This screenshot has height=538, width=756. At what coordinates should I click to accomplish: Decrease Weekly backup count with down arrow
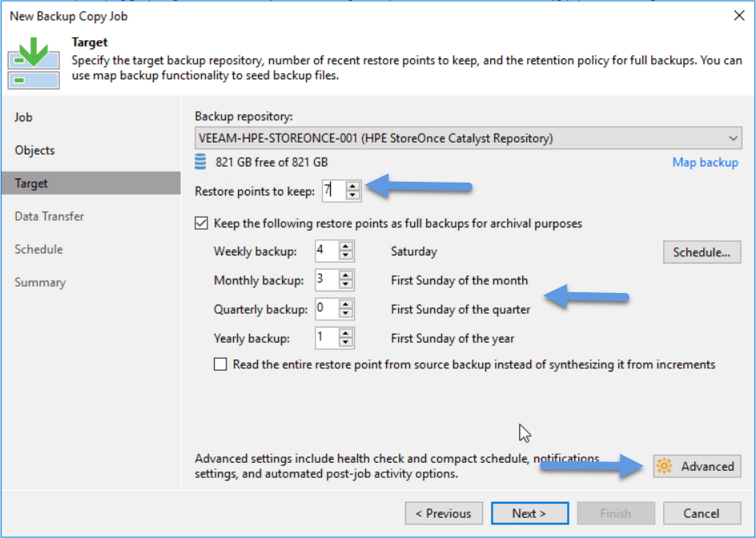(x=346, y=256)
